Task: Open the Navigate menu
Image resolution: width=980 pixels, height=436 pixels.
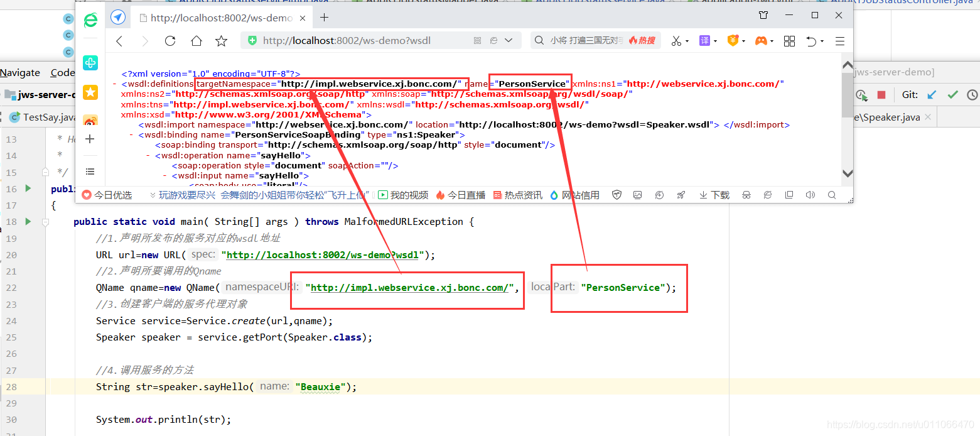Action: 19,72
